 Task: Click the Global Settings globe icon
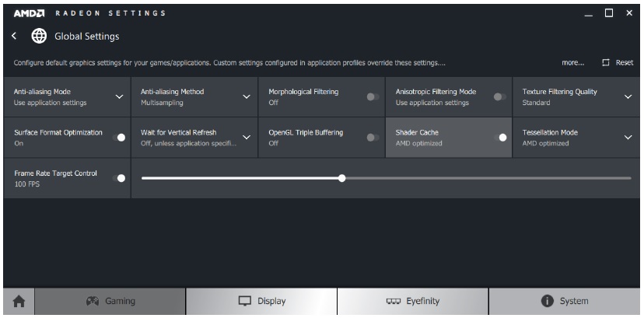(x=39, y=36)
